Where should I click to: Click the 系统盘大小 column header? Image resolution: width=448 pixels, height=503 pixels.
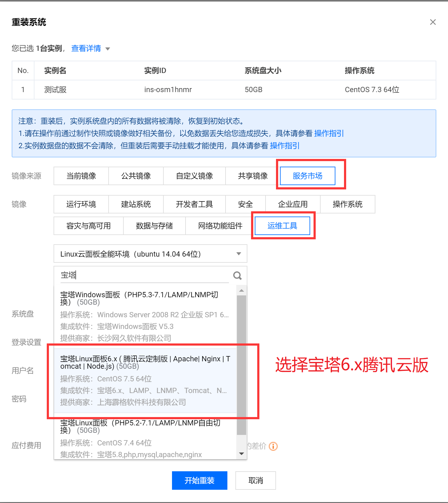(x=263, y=71)
